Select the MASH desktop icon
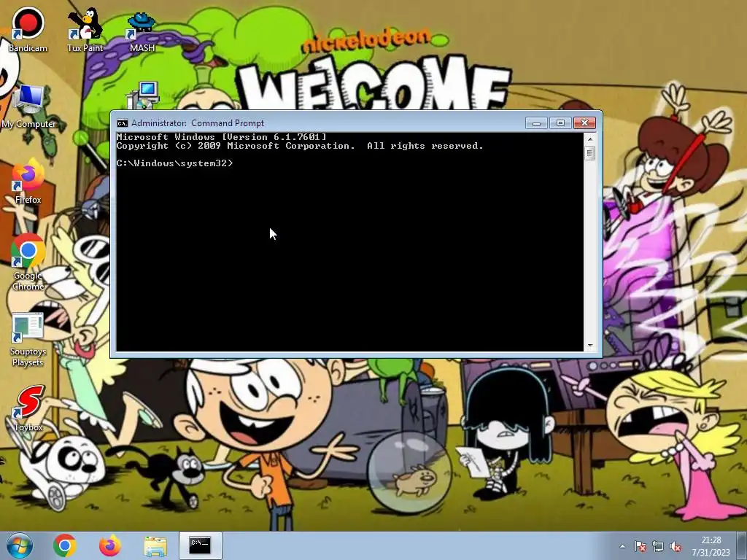Viewport: 747px width, 560px height. (x=142, y=32)
